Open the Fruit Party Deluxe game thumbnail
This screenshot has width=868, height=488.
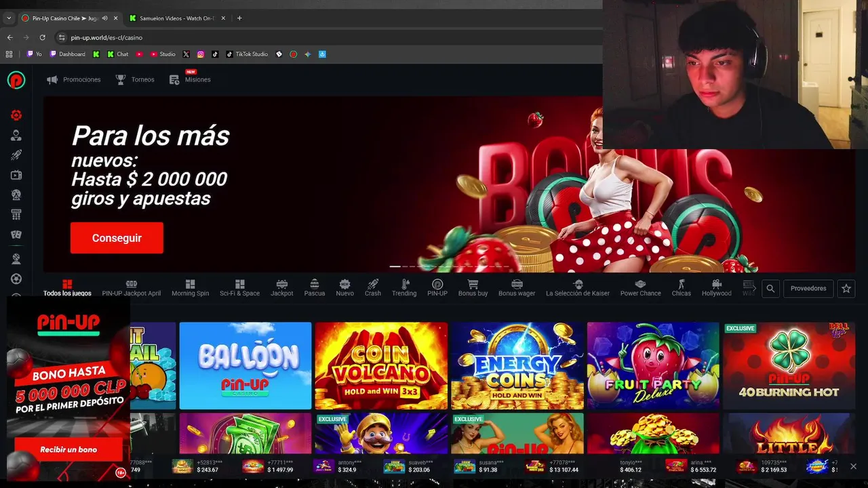653,366
